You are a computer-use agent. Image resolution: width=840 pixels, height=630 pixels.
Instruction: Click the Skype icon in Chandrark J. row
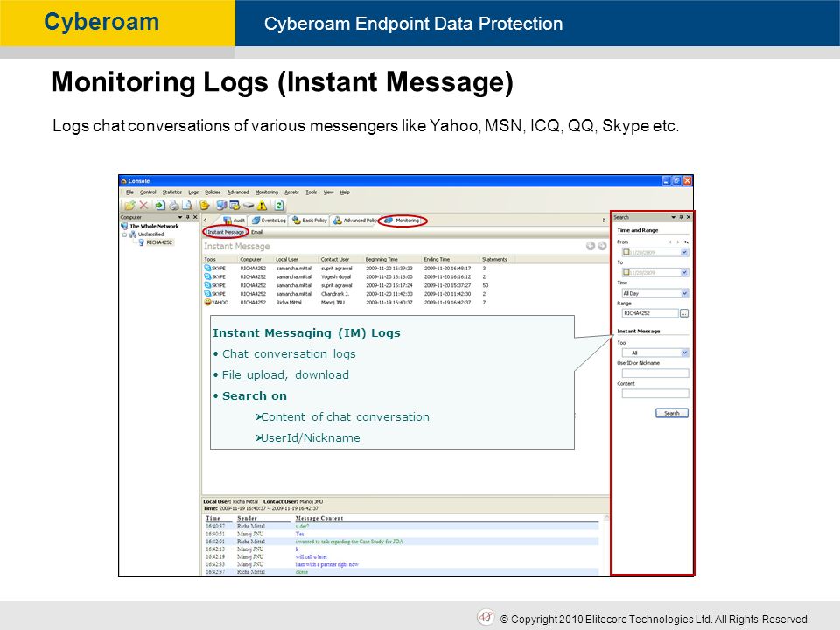207,294
